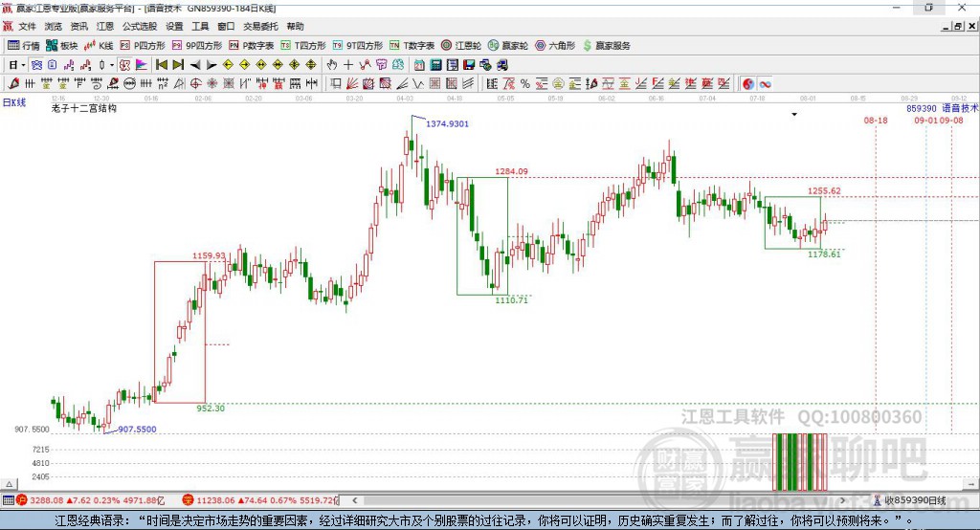Open the 行情 quotes view
This screenshot has width=980, height=530.
[x=23, y=46]
